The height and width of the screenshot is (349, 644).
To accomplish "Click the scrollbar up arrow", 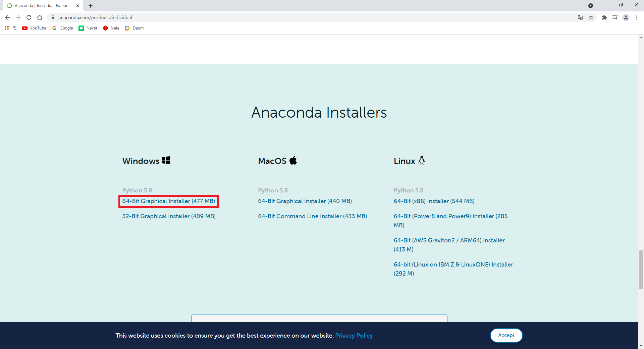I will coord(641,38).
